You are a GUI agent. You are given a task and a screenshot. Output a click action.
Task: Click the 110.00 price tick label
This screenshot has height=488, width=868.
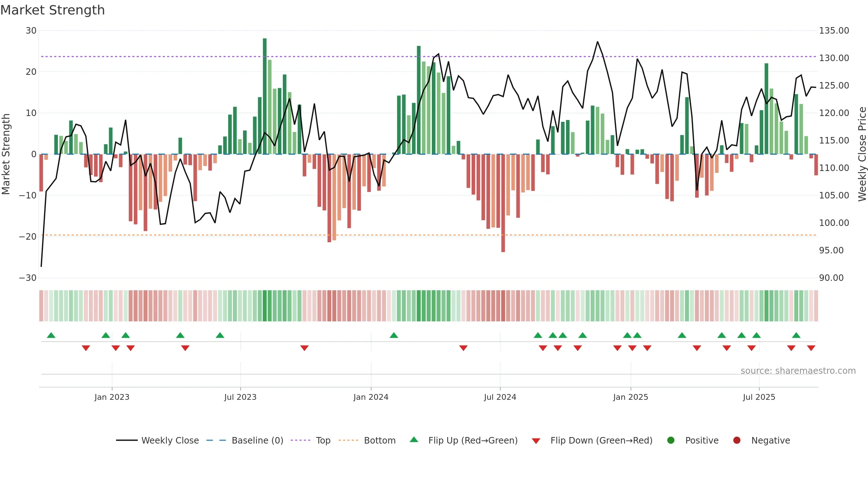coord(834,168)
